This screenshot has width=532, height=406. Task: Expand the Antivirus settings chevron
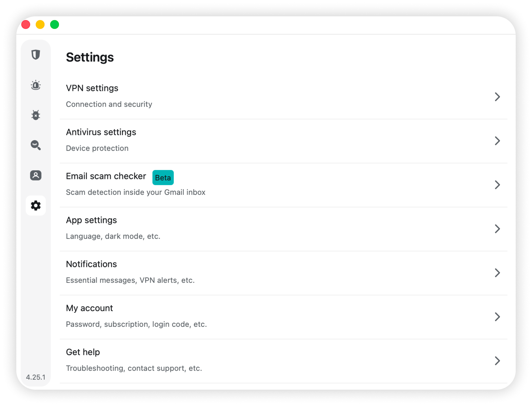497,141
